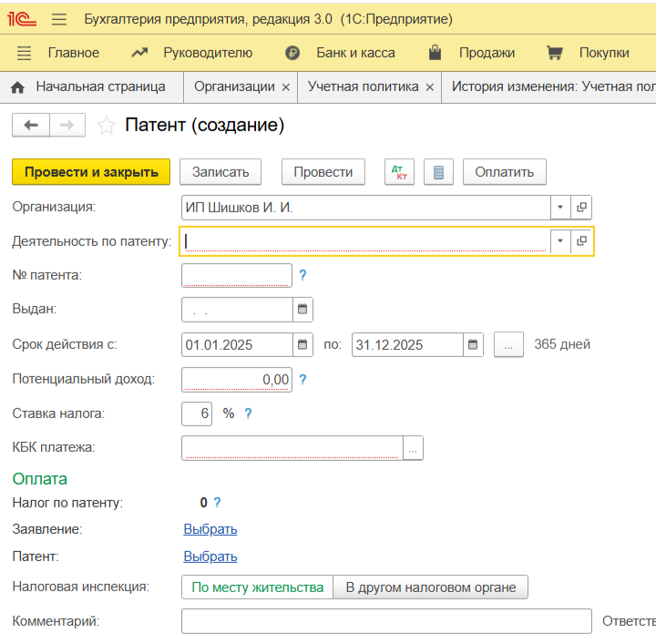Open the Банк и касса menu
The width and height of the screenshot is (656, 644).
(x=355, y=53)
